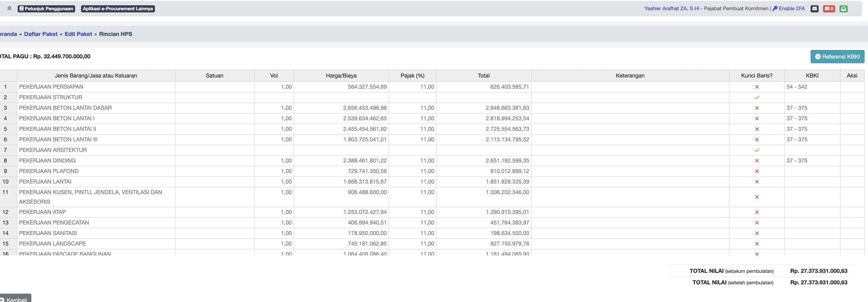Toggle row lock for PEKERJAAN SANITASI

pyautogui.click(x=757, y=233)
